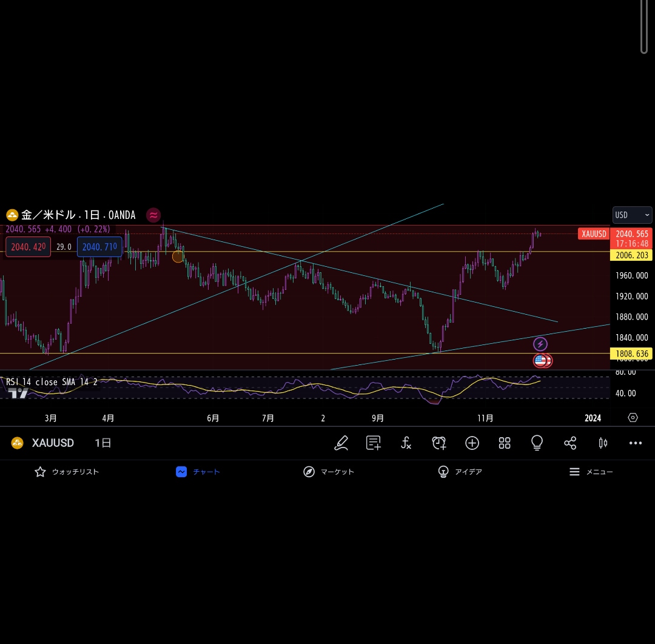Open the Watchlist tab
655x644 pixels.
67,472
